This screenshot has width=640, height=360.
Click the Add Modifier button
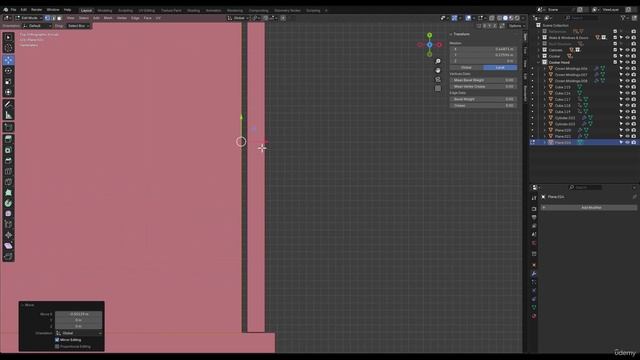click(589, 207)
